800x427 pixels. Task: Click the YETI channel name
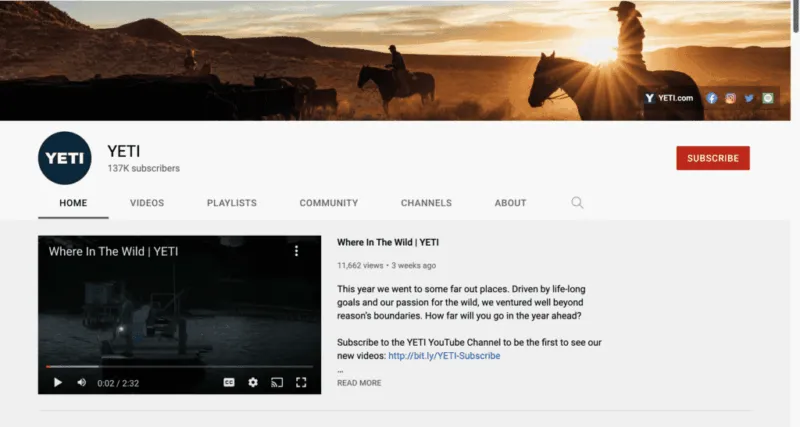tap(123, 151)
